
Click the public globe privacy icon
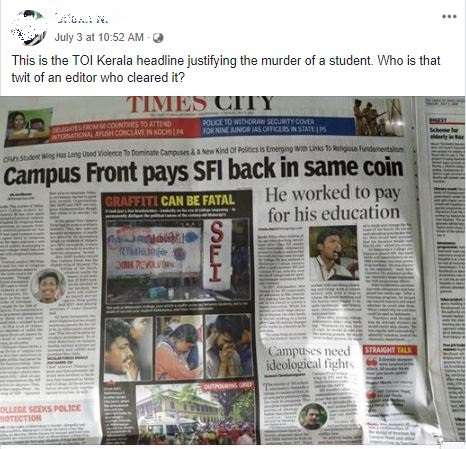point(158,38)
